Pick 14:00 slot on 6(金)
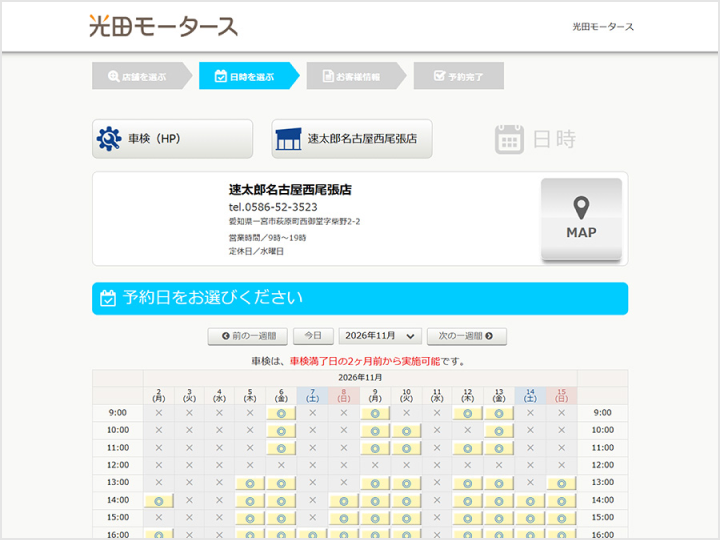720x540 pixels. pos(281,501)
